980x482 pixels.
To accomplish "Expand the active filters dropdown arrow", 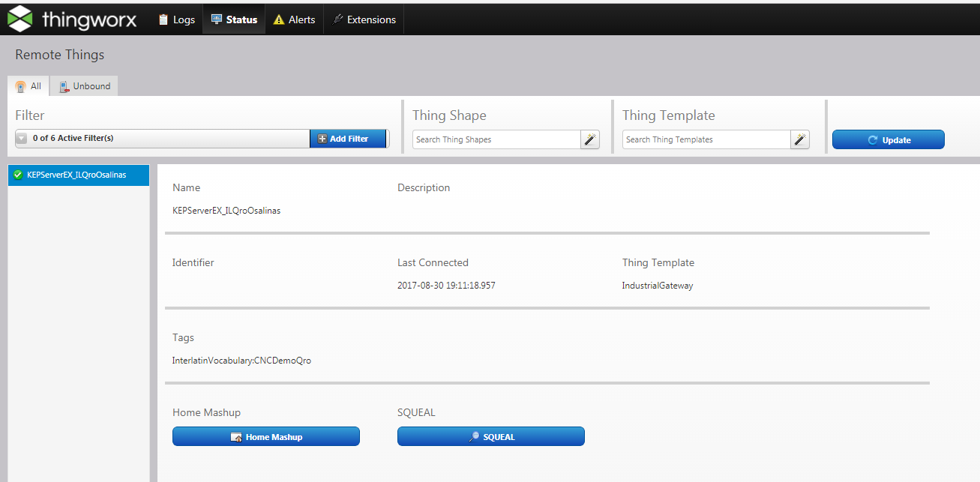I will click(x=21, y=139).
